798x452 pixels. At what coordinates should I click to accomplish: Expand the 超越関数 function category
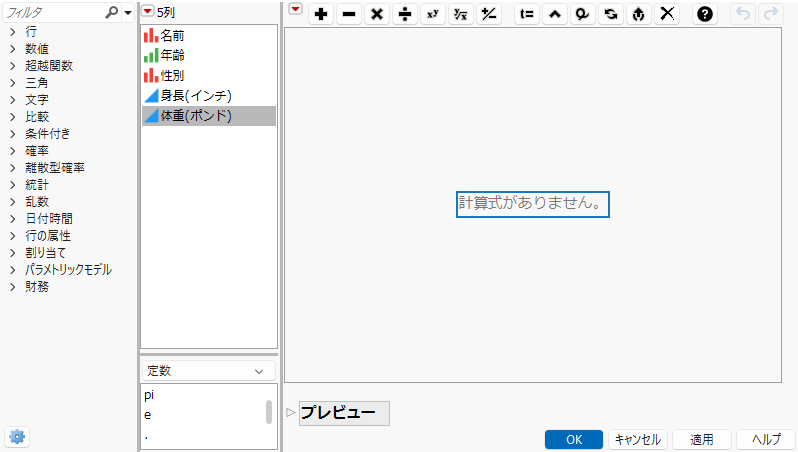point(13,66)
